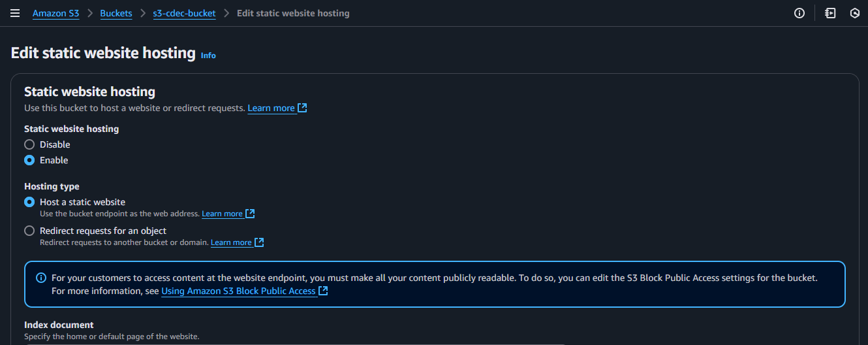Choose Host a static website option
Viewport: 868px width, 345px height.
click(29, 202)
